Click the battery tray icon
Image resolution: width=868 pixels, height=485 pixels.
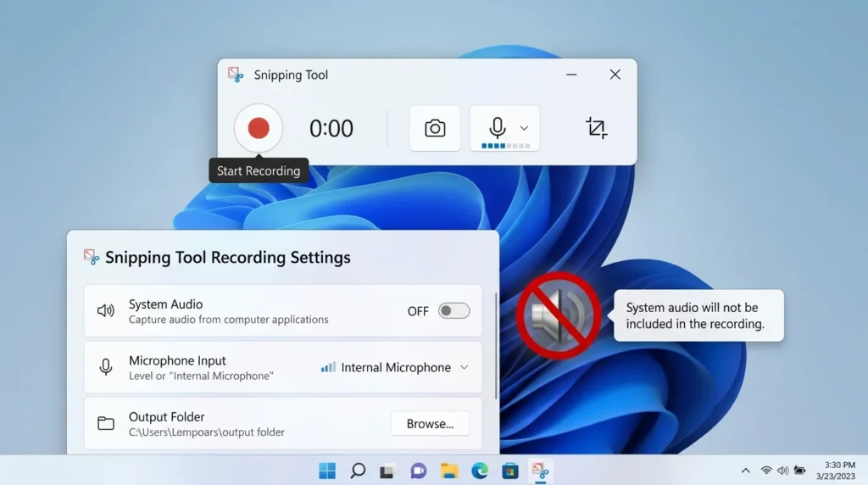click(x=800, y=471)
